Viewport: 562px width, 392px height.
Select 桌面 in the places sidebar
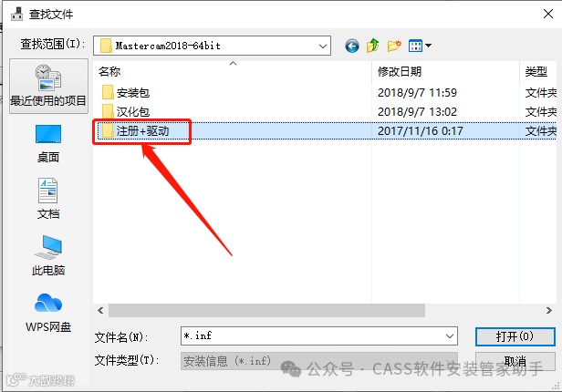pos(48,143)
